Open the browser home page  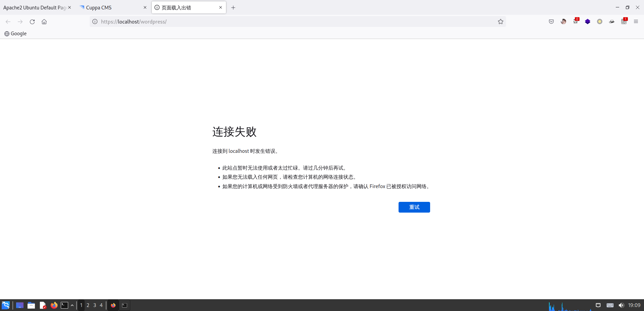44,21
